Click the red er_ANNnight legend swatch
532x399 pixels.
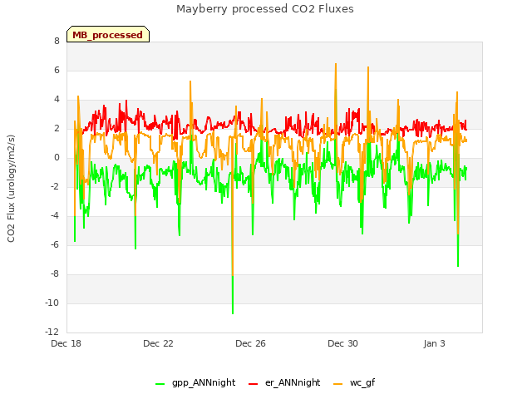click(253, 384)
